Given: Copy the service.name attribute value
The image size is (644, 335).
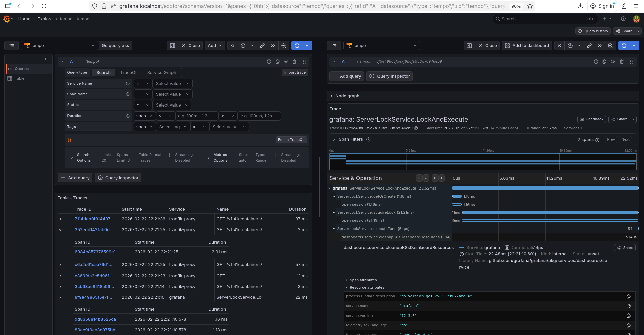Looking at the screenshot, I should 629,306.
